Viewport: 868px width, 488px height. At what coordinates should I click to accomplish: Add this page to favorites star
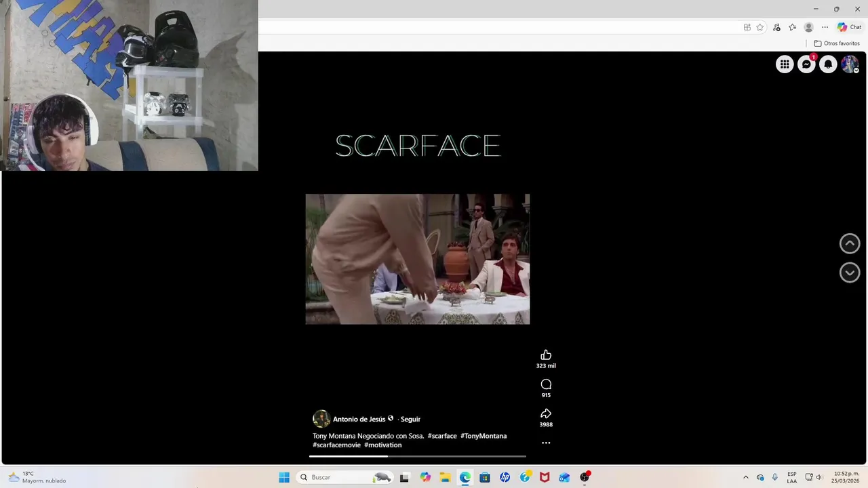click(x=760, y=27)
